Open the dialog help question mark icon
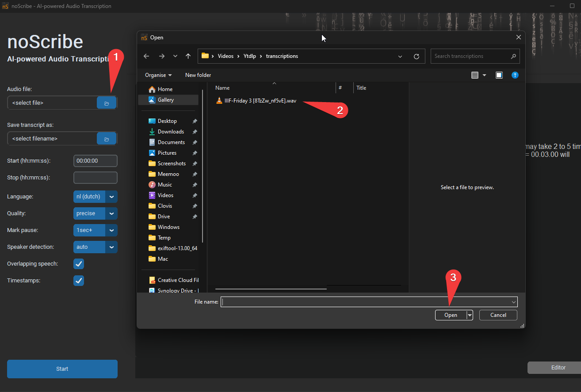The image size is (581, 392). tap(515, 75)
